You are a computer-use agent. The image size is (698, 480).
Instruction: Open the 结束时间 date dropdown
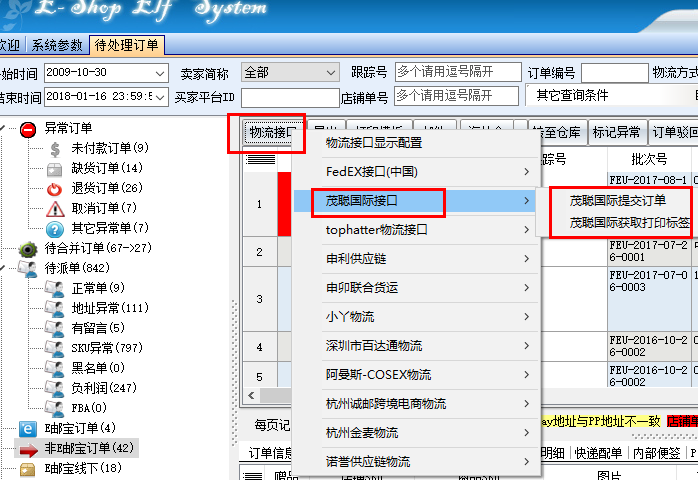pyautogui.click(x=160, y=97)
